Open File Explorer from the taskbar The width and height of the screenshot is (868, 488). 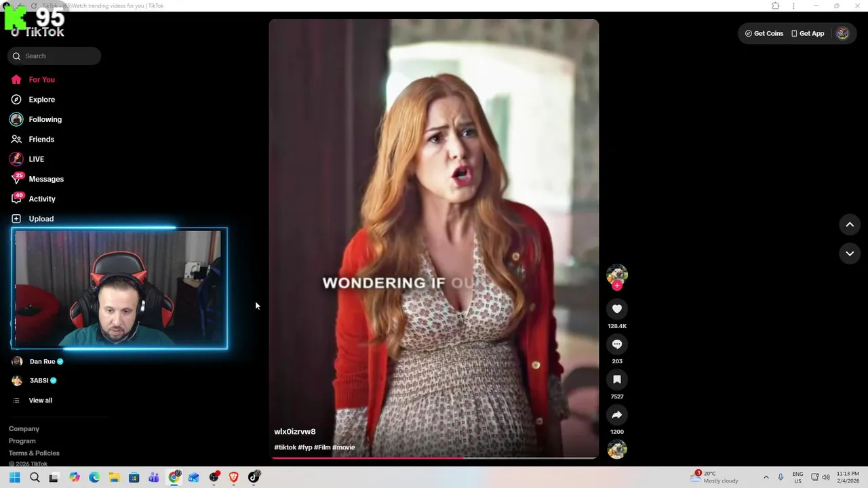tap(114, 477)
